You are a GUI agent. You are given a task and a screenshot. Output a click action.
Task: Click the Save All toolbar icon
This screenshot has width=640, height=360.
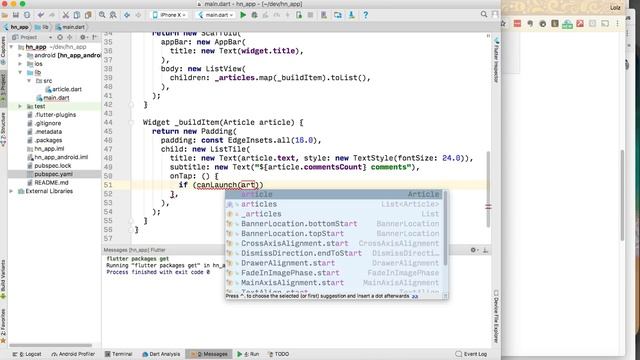click(x=16, y=15)
